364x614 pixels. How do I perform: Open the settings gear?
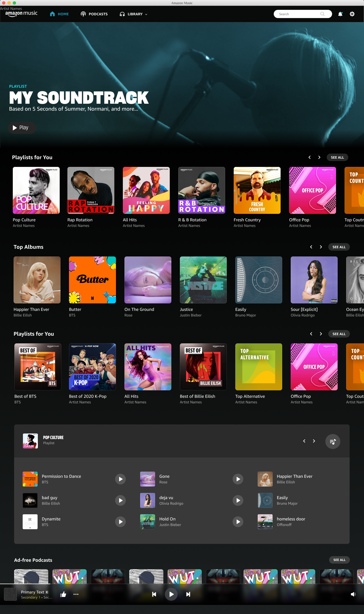[x=352, y=14]
